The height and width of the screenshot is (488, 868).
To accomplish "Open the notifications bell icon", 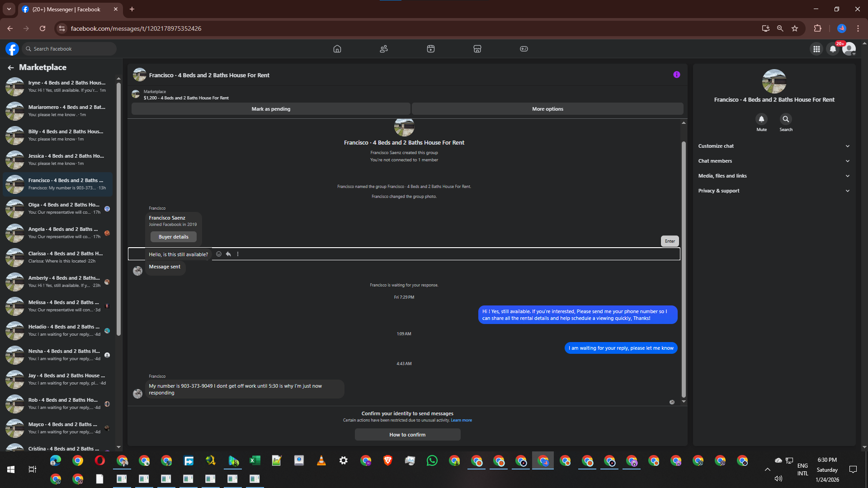I will coord(833,49).
